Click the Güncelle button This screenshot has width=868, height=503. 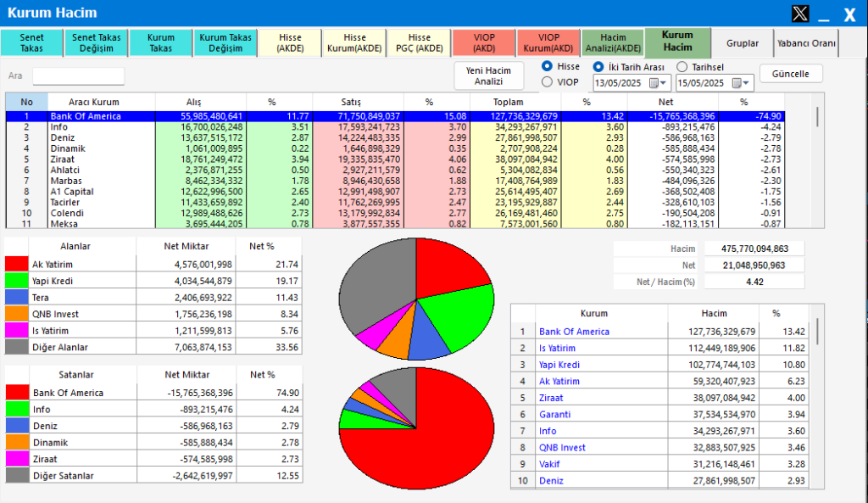point(791,74)
